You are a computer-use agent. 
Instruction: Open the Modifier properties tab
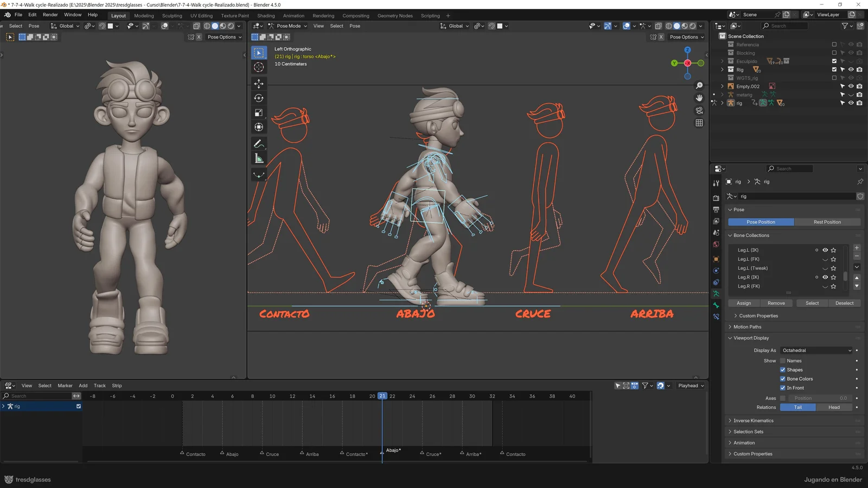716,271
